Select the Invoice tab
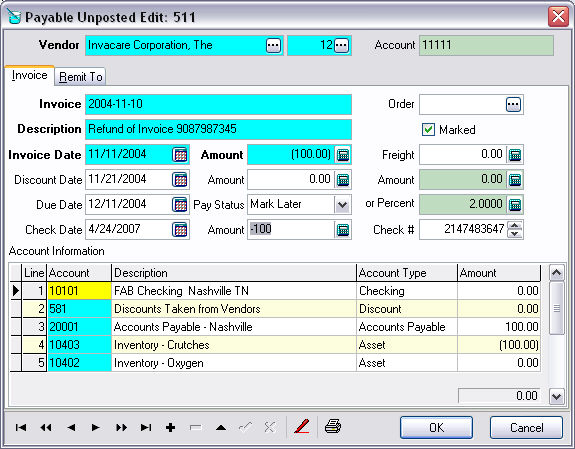 [29, 75]
